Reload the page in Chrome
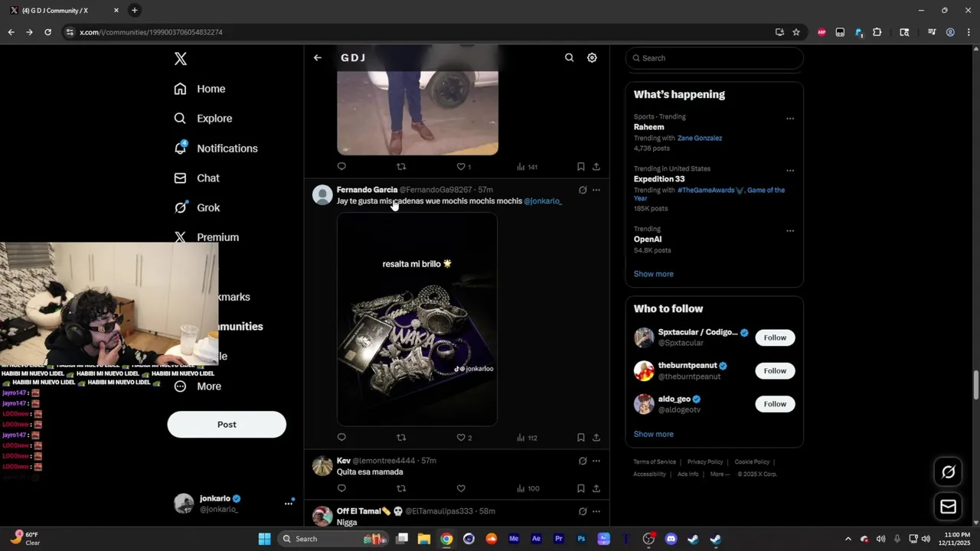This screenshot has width=980, height=551. 47,32
